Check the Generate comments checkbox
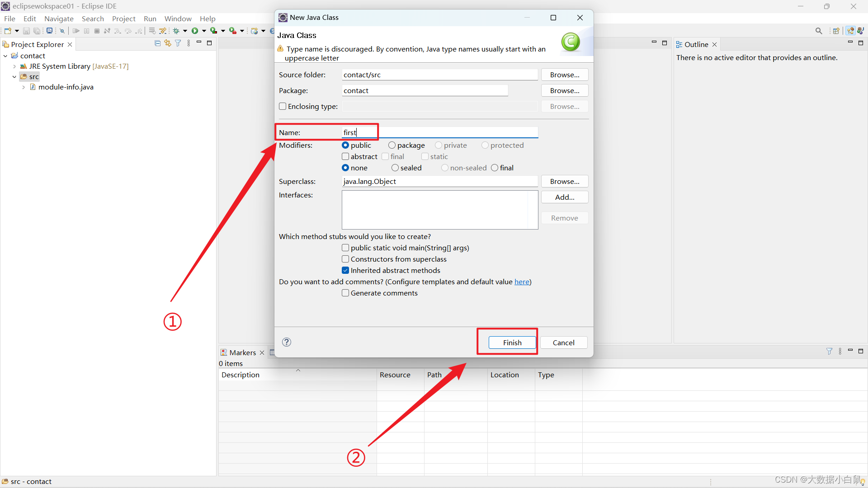Screen dimensions: 868x488 pos(345,293)
